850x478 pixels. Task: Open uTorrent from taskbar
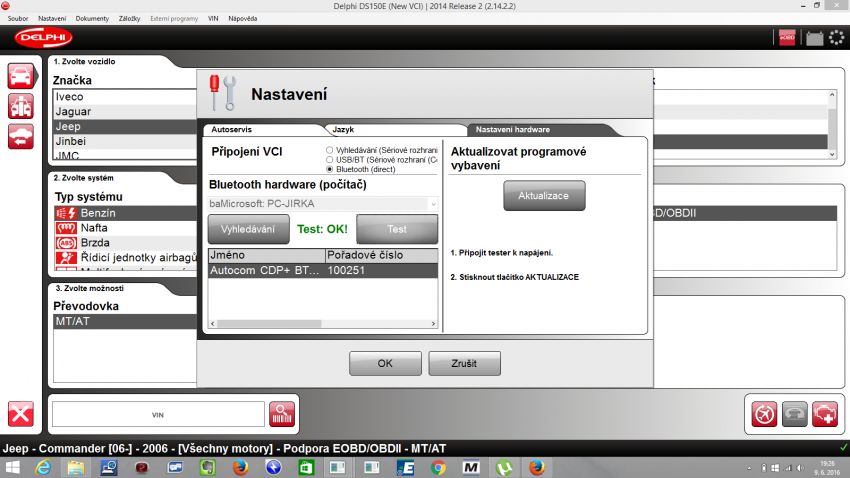point(504,467)
